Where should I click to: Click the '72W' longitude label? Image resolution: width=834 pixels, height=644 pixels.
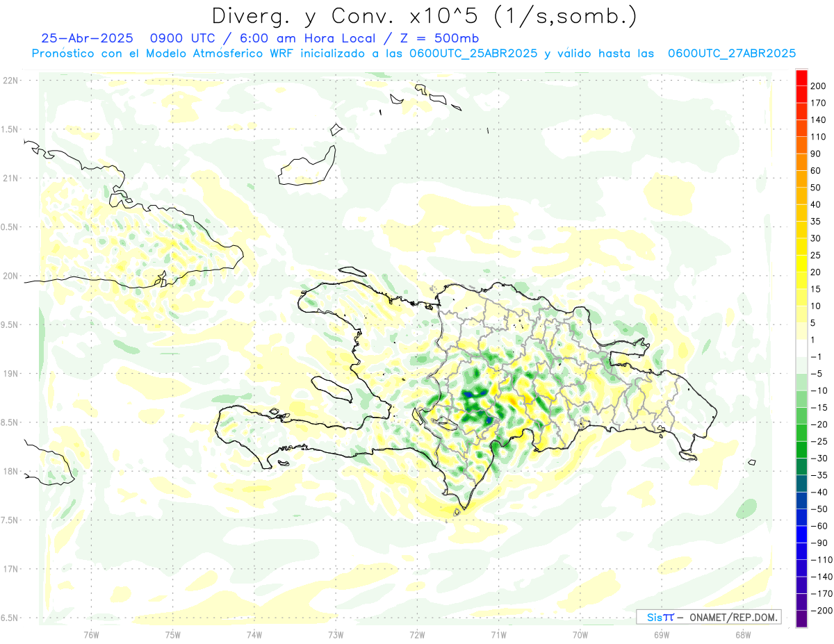(417, 634)
